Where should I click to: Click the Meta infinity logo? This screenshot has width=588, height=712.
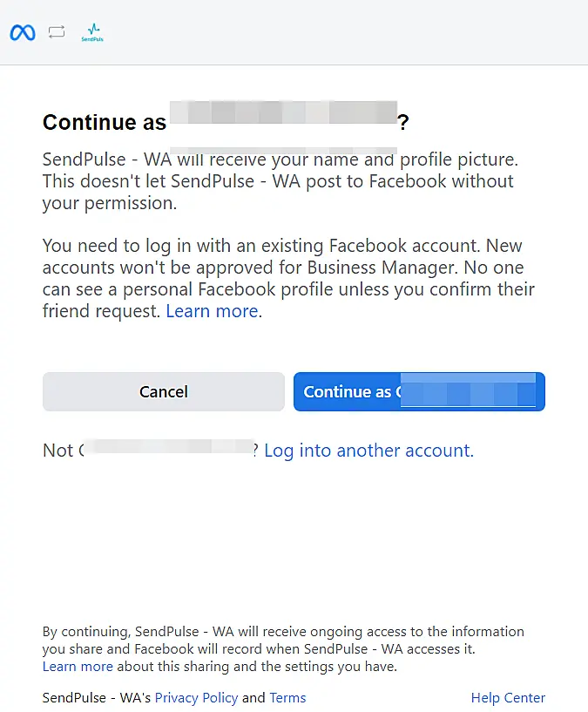(22, 33)
